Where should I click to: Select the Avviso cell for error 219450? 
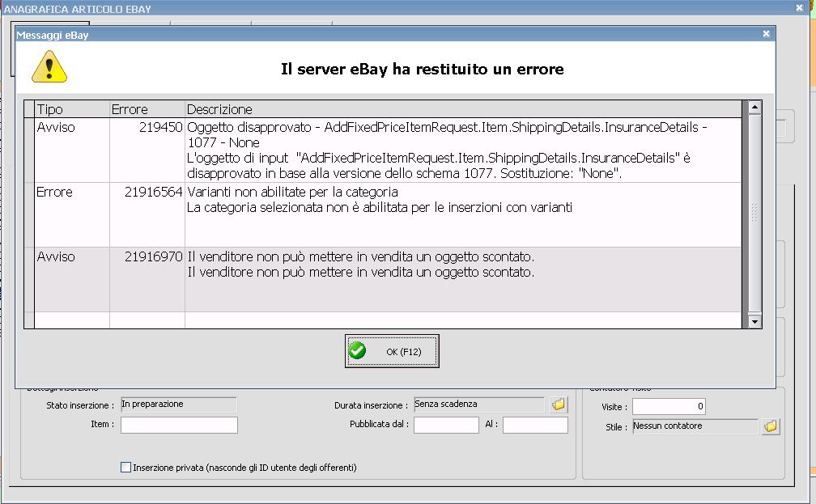click(x=72, y=150)
